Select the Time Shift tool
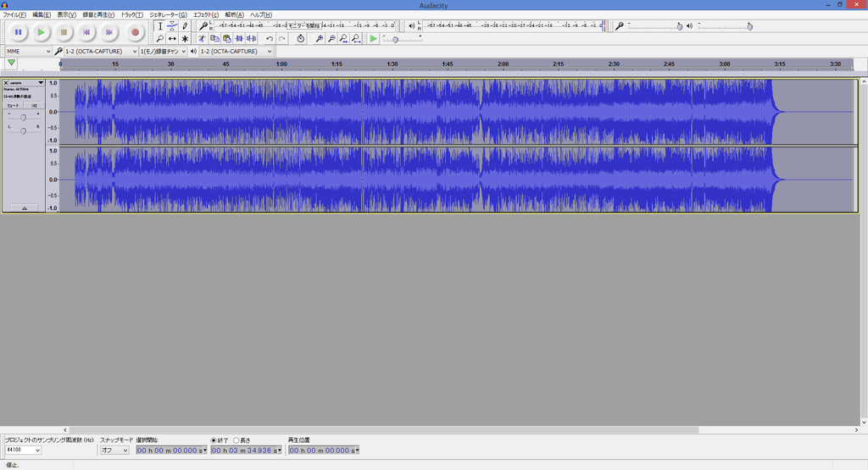 [172, 39]
